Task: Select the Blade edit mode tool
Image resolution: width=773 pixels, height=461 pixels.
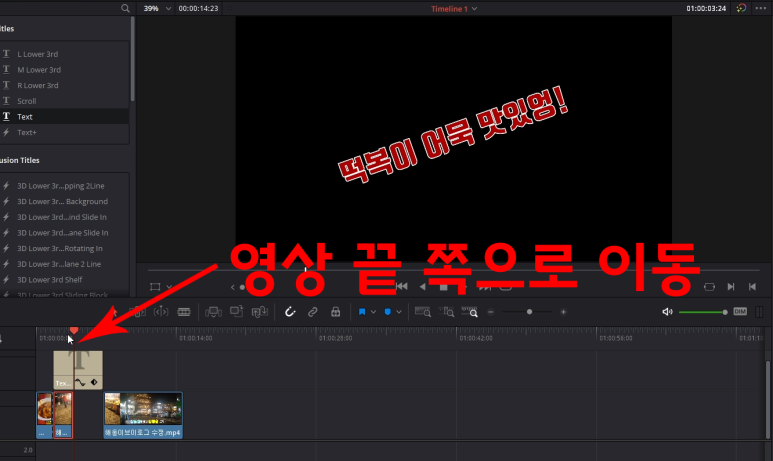Action: click(184, 312)
